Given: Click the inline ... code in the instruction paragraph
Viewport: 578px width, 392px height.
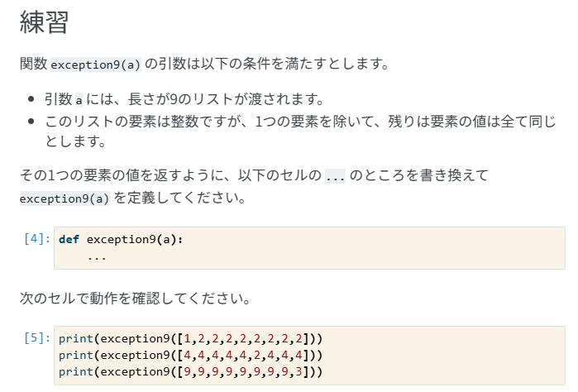Looking at the screenshot, I should [x=335, y=176].
